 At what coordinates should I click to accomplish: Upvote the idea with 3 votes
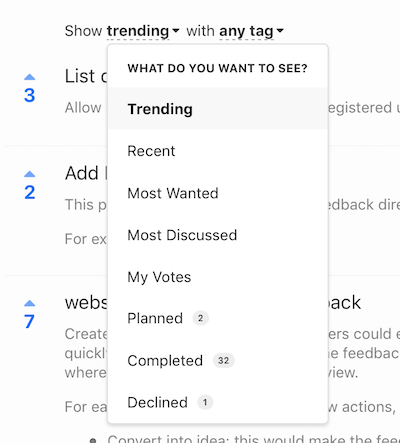click(29, 77)
